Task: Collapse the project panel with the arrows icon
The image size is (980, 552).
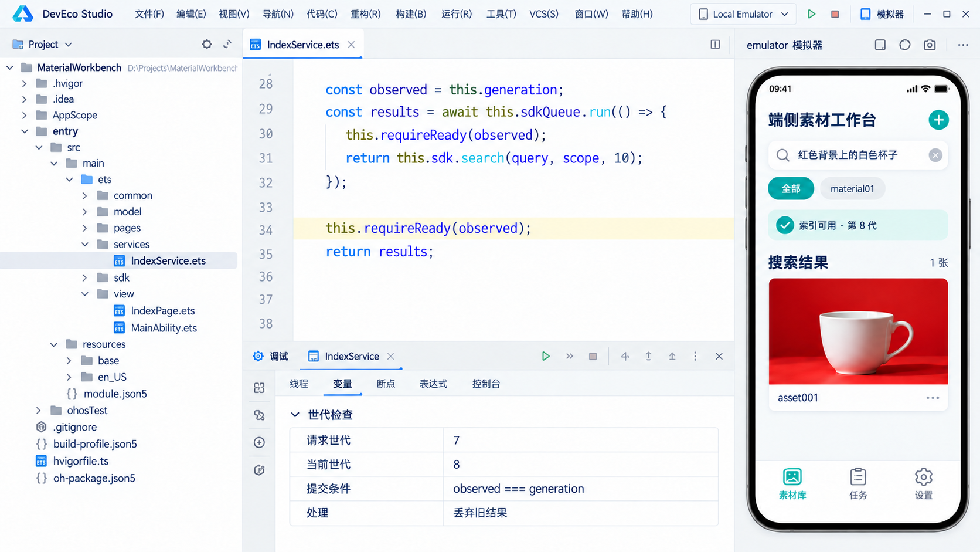Action: click(x=227, y=44)
